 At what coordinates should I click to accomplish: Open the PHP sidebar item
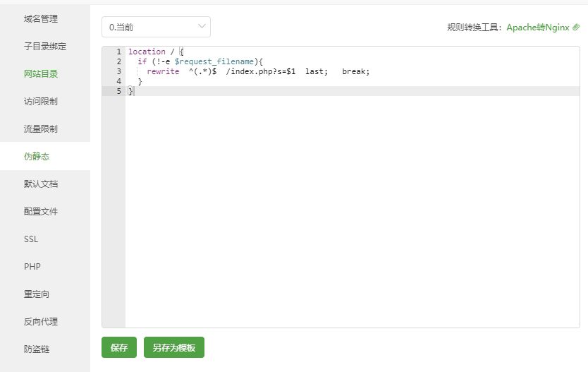tap(32, 267)
